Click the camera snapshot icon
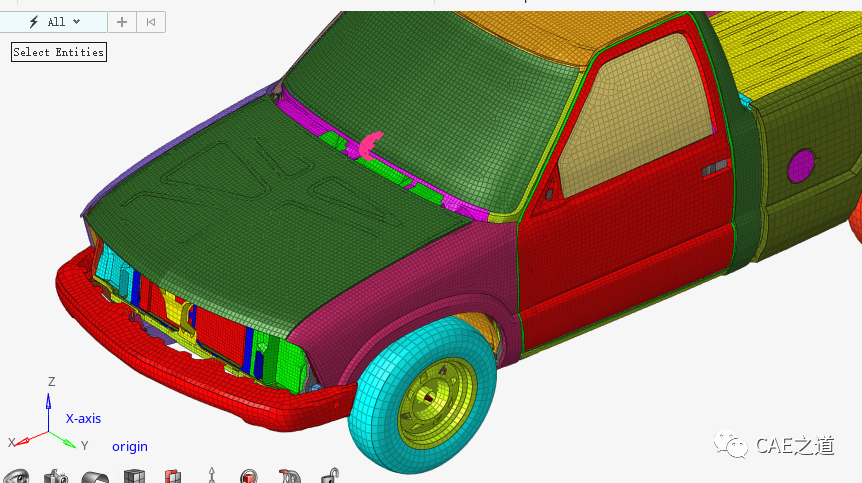The image size is (862, 483). (x=56, y=476)
